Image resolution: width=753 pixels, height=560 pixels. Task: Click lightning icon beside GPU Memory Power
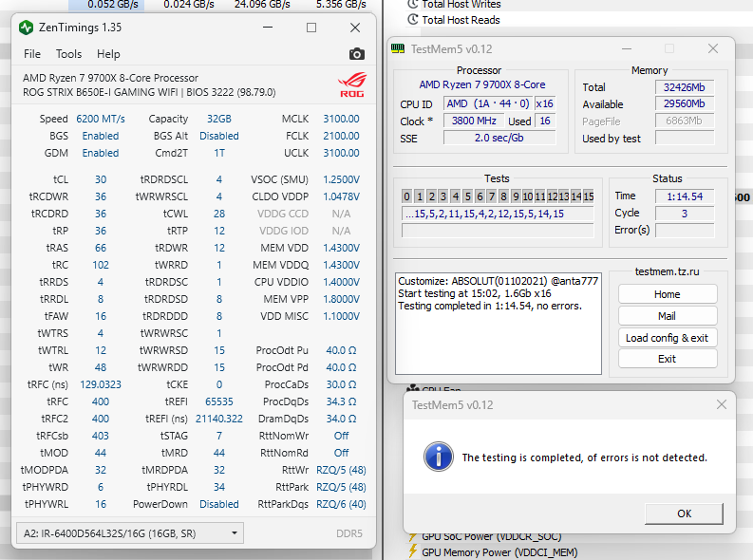tap(412, 551)
